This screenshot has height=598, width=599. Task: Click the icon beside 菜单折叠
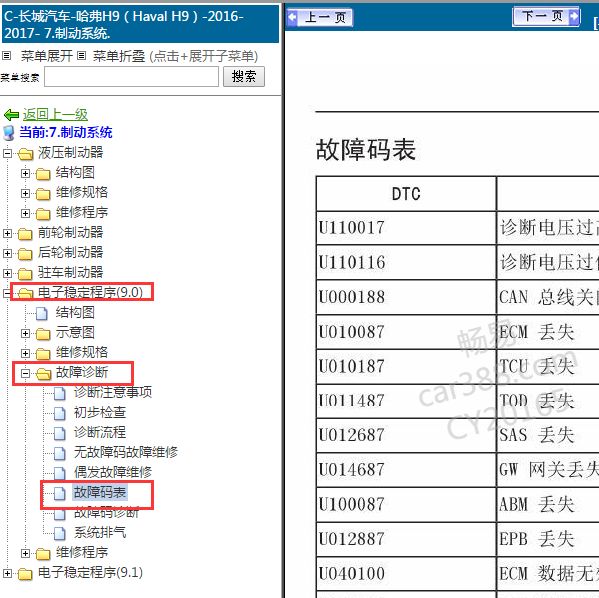[x=81, y=56]
